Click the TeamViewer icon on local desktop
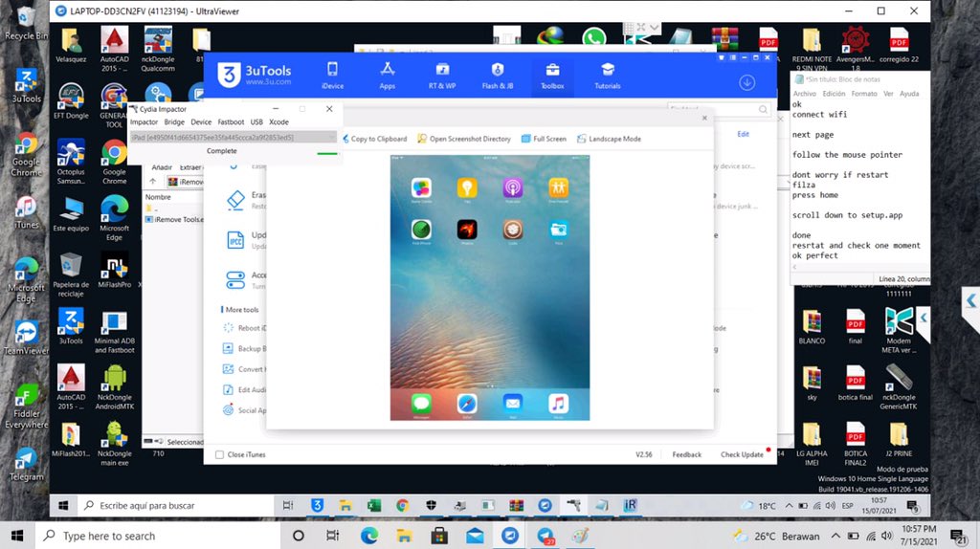 tap(26, 338)
